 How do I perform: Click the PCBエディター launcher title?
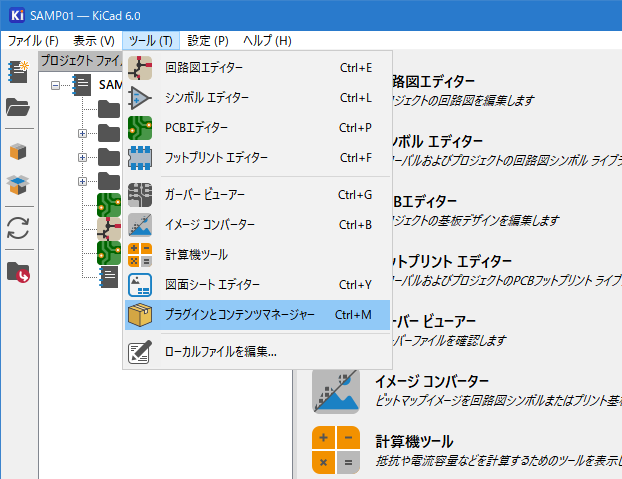point(425,201)
